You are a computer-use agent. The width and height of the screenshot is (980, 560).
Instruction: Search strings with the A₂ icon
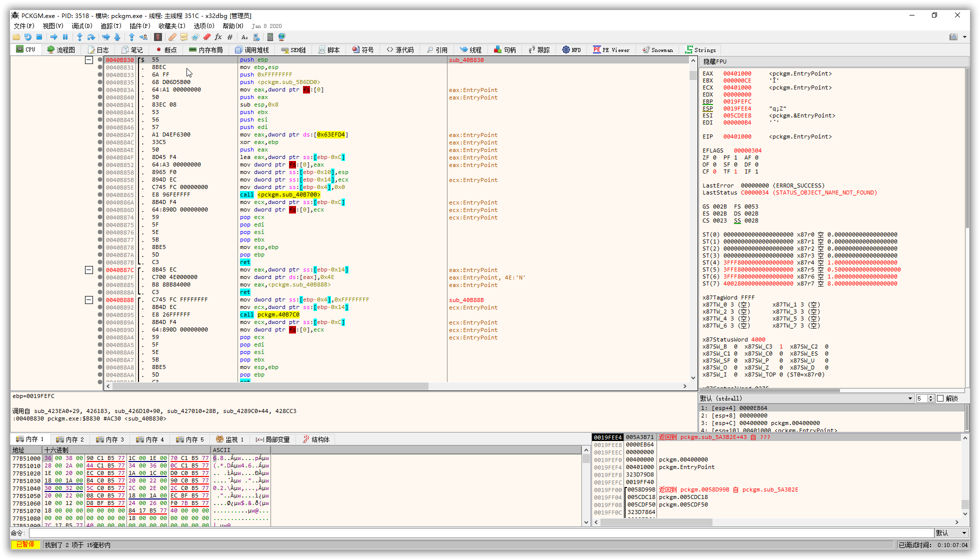(244, 37)
